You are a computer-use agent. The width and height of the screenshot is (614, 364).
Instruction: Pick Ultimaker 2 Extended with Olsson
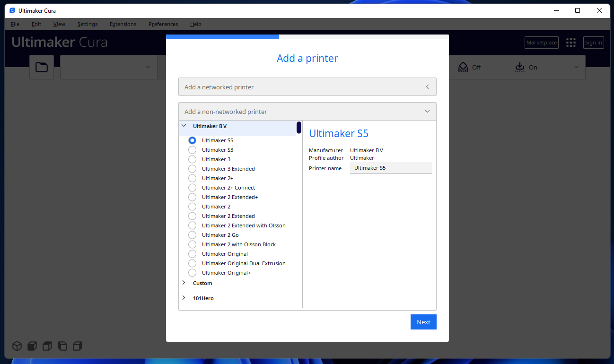[x=192, y=225]
